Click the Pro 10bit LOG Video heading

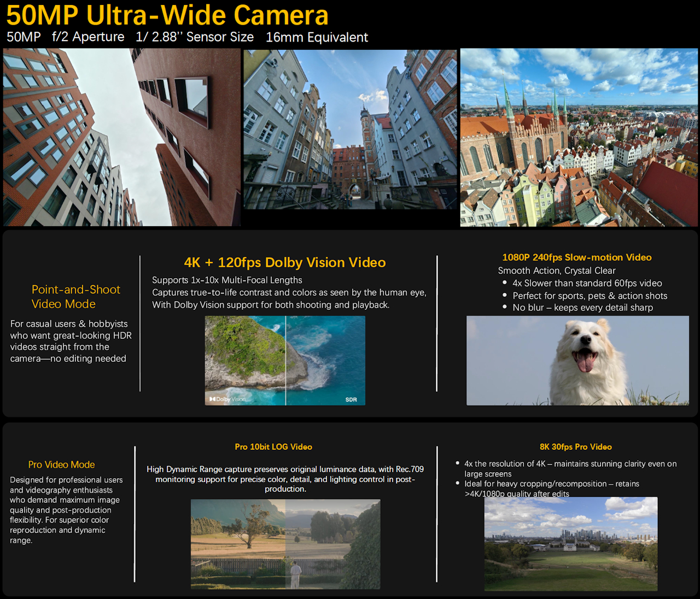pyautogui.click(x=273, y=447)
